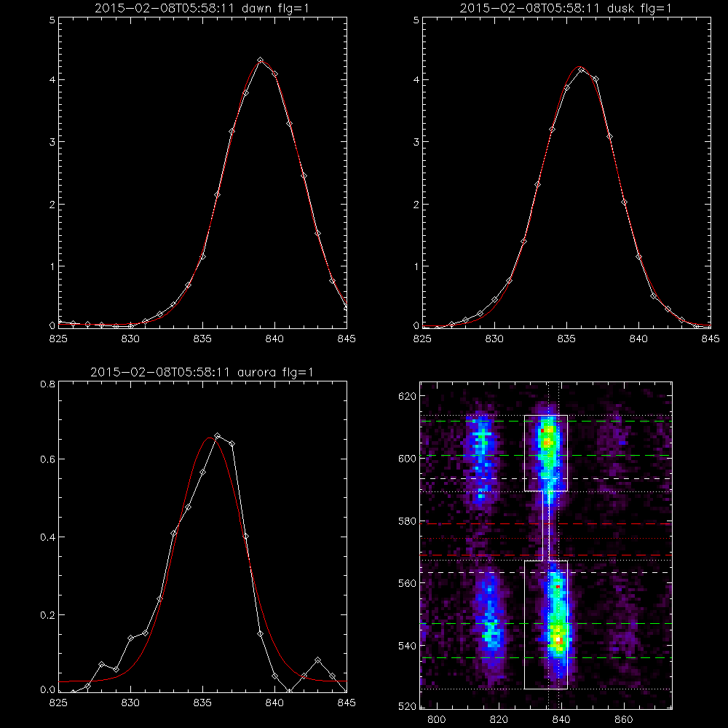Select y-axis label 5 on dusk plot

tap(416, 21)
